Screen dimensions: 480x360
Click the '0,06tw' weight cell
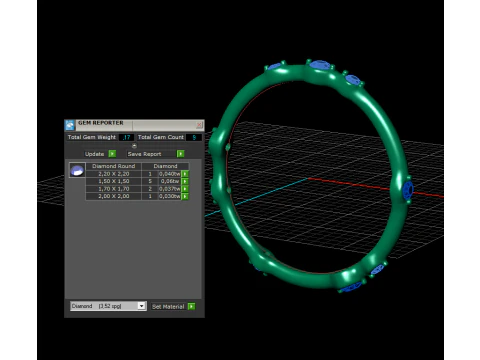click(x=170, y=181)
